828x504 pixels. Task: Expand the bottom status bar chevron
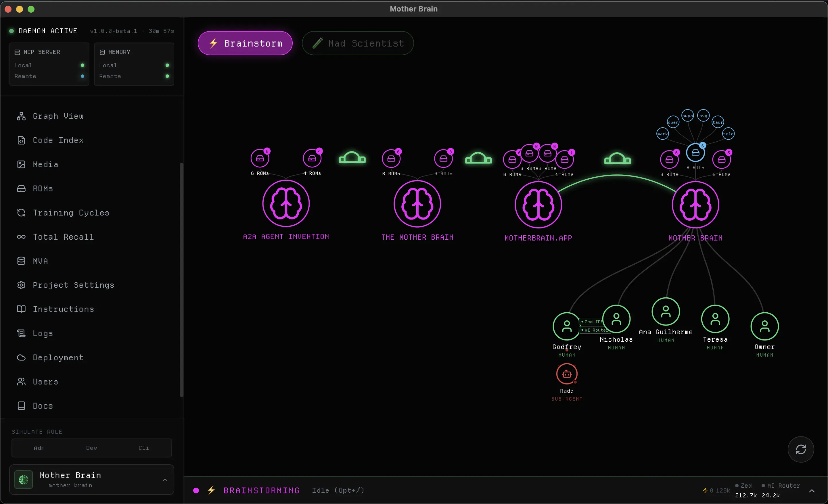[x=812, y=490]
